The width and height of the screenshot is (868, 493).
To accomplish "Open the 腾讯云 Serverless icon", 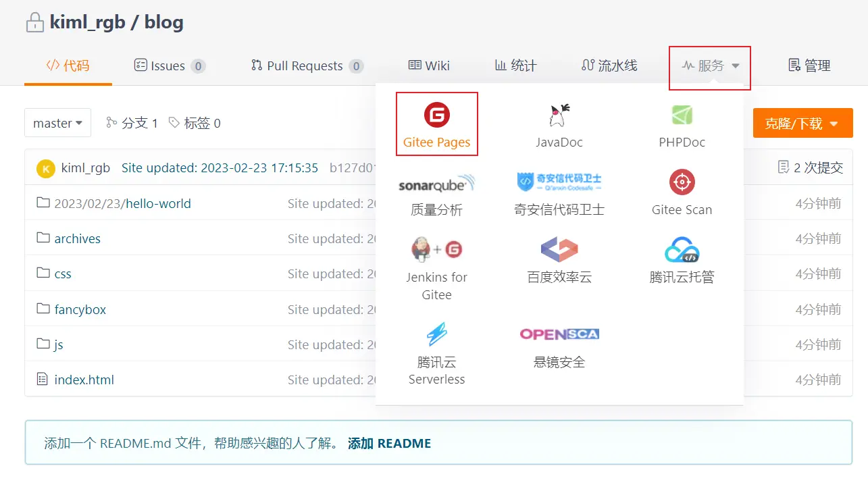I will coord(436,334).
